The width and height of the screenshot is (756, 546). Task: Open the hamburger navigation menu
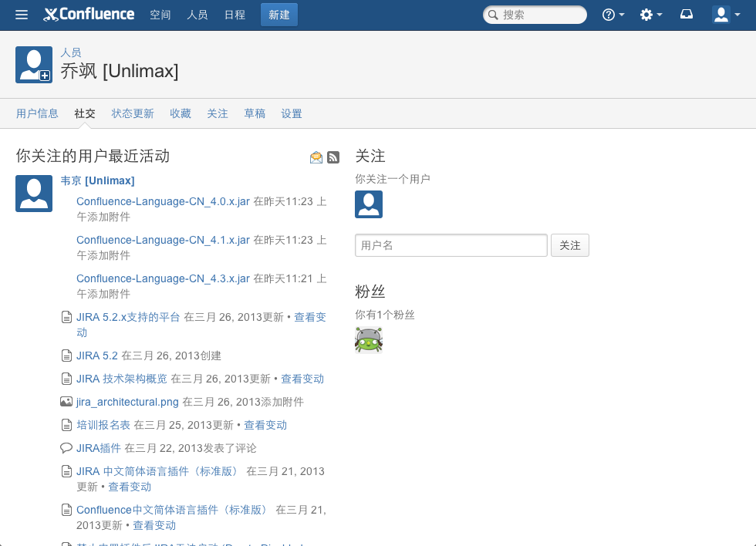coord(21,14)
